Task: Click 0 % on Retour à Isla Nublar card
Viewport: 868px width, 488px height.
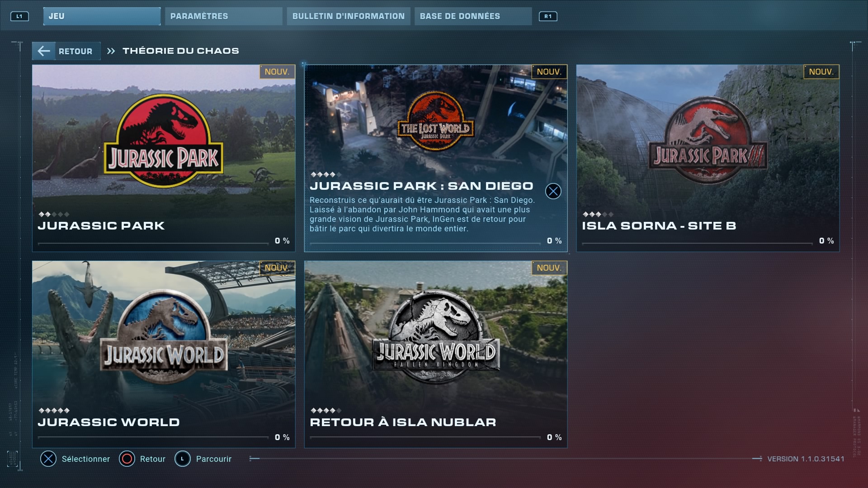Action: click(554, 437)
